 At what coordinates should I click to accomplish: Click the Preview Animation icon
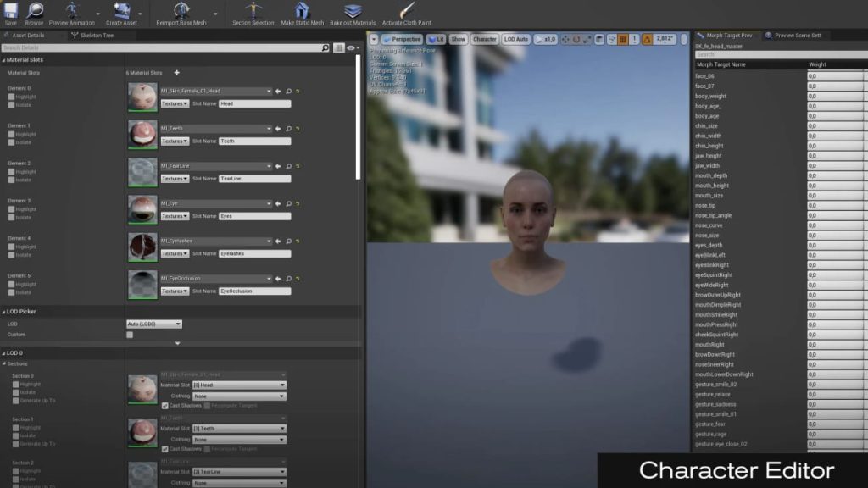72,12
